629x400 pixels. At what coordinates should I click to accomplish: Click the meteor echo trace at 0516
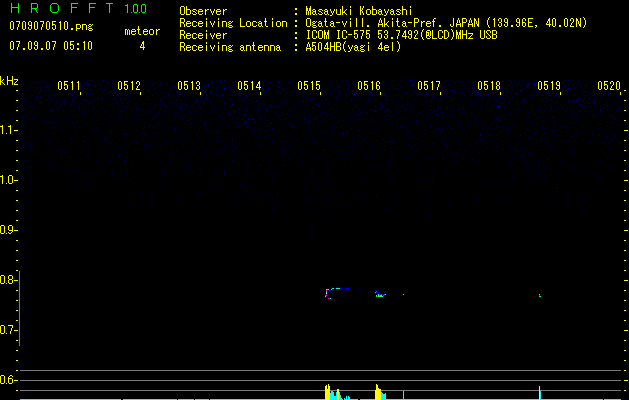click(380, 294)
